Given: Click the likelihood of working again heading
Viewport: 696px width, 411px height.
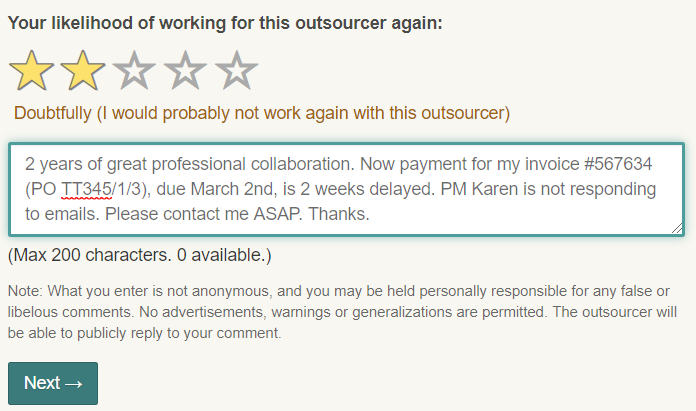Looking at the screenshot, I should point(225,23).
